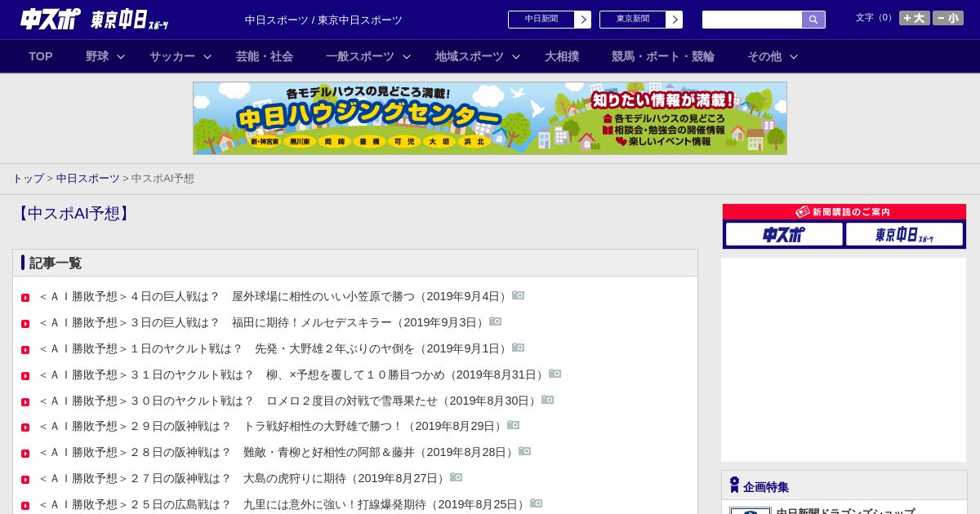Click camera icon beside 2019年8月30日 article
The width and height of the screenshot is (980, 514).
tap(548, 400)
